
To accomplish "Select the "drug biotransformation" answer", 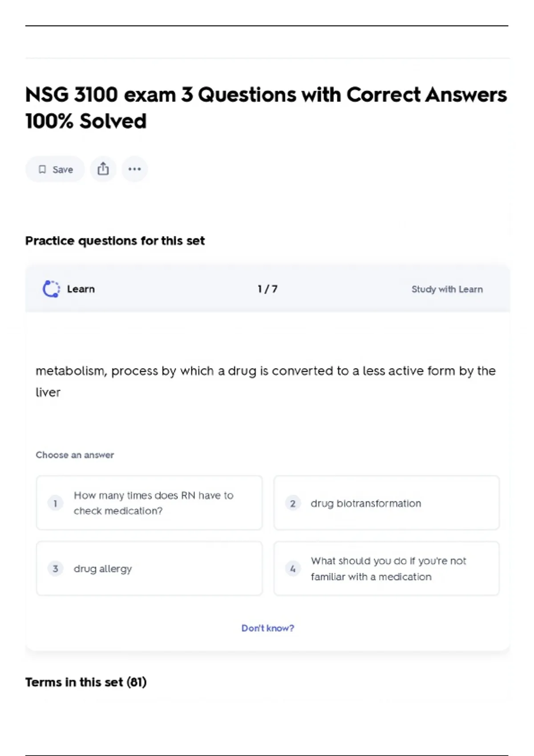I will 366,503.
